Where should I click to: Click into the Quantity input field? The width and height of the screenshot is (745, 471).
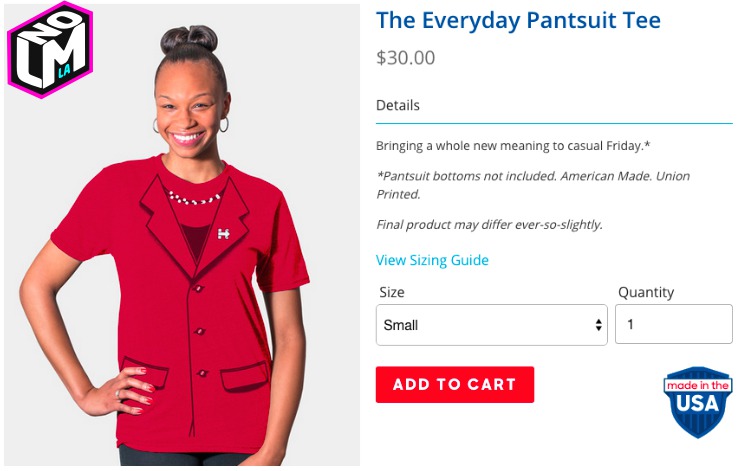tap(673, 324)
